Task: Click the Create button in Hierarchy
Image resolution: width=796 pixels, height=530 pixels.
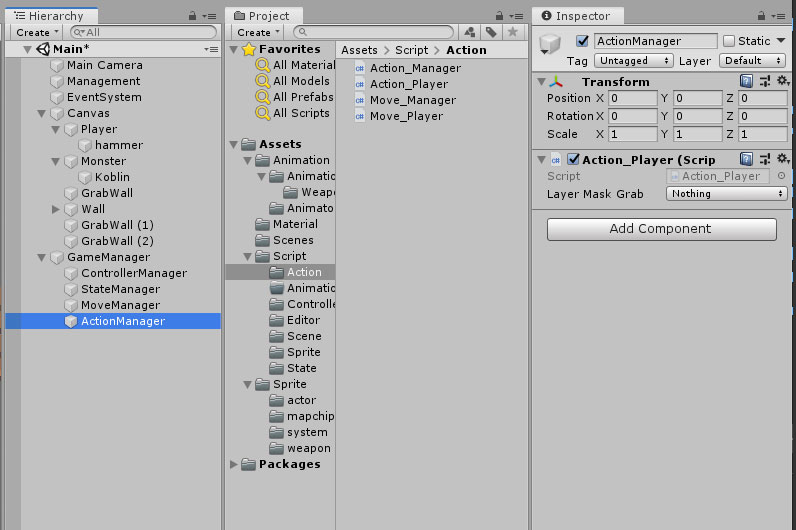Action: click(37, 32)
